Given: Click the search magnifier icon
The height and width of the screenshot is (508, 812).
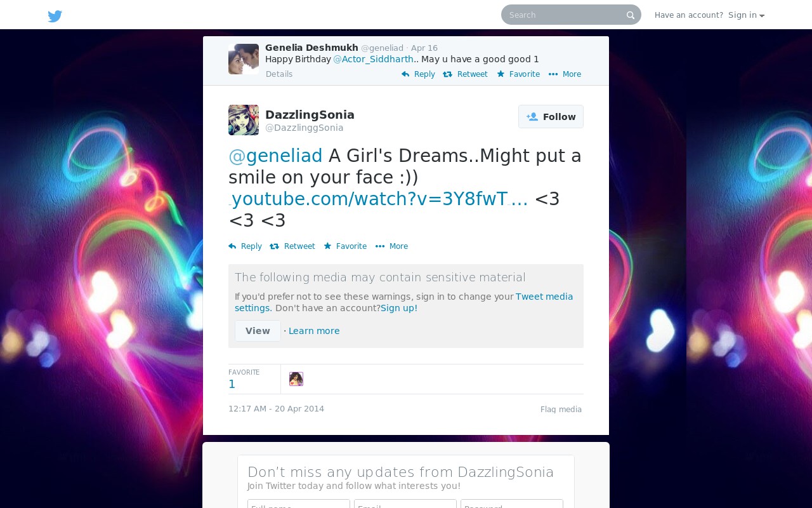Looking at the screenshot, I should [x=631, y=15].
